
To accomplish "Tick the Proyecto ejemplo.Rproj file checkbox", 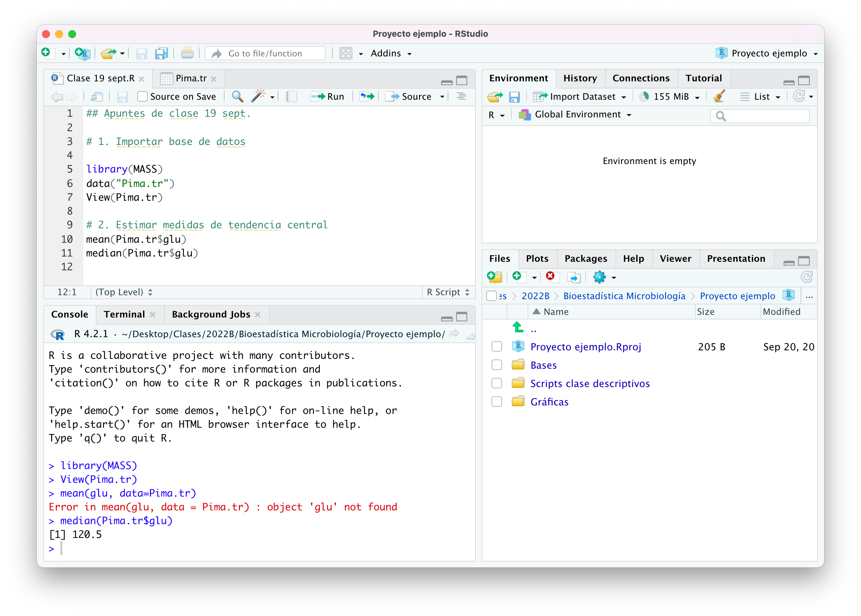I will [496, 346].
